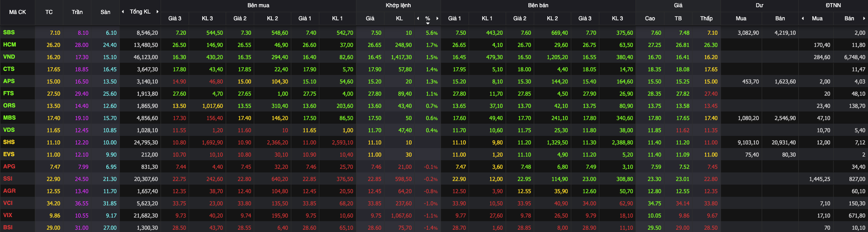Open the EVS stock symbol
Viewport: 868px width, 232px height.
[x=9, y=154]
